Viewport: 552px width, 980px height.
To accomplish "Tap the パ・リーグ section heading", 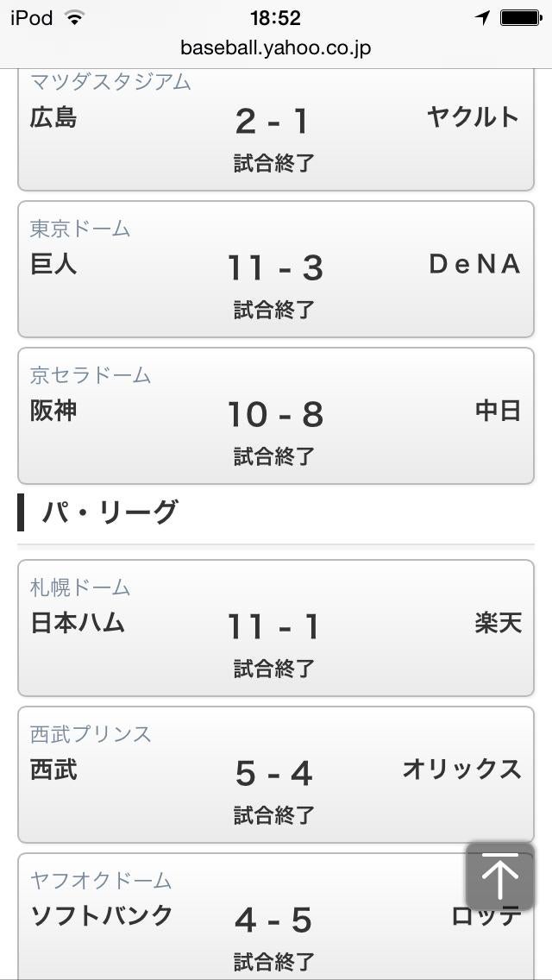I will coord(110,512).
